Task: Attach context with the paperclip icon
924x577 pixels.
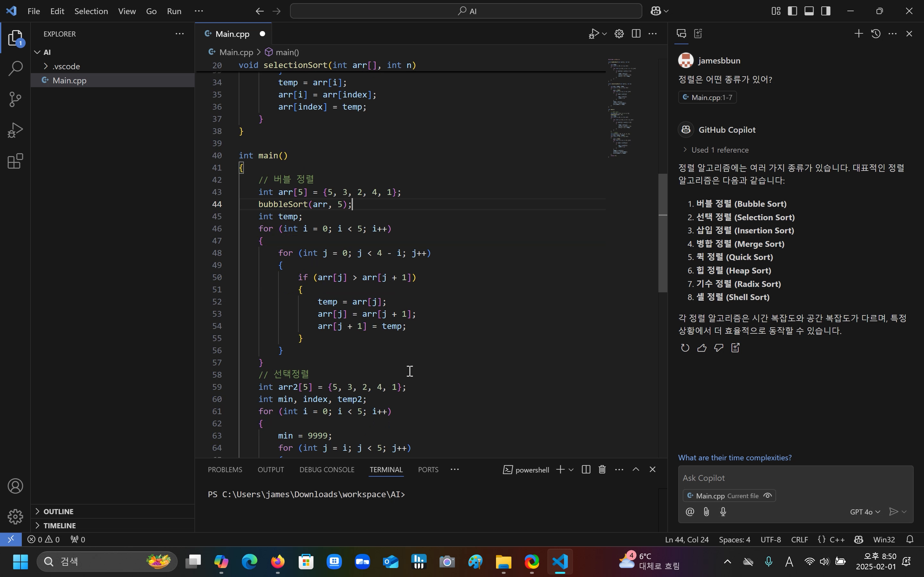Action: [706, 512]
